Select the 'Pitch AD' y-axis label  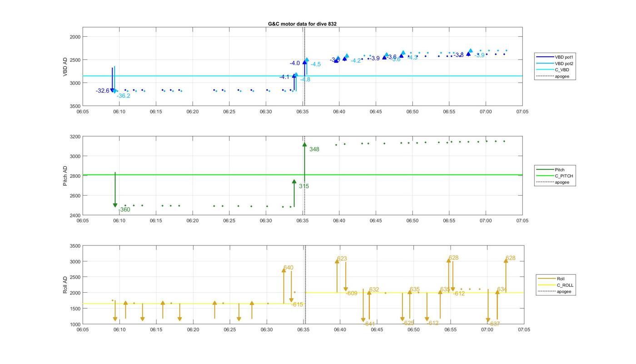[x=65, y=176]
